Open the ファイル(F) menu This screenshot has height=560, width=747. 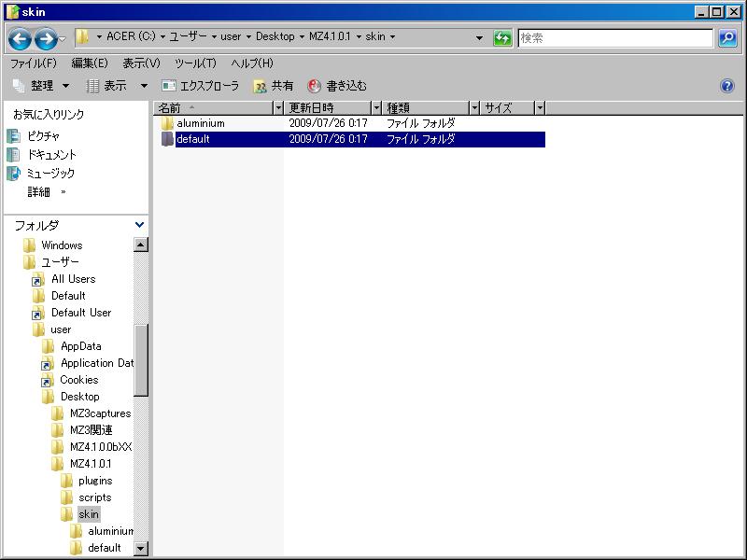pyautogui.click(x=33, y=63)
